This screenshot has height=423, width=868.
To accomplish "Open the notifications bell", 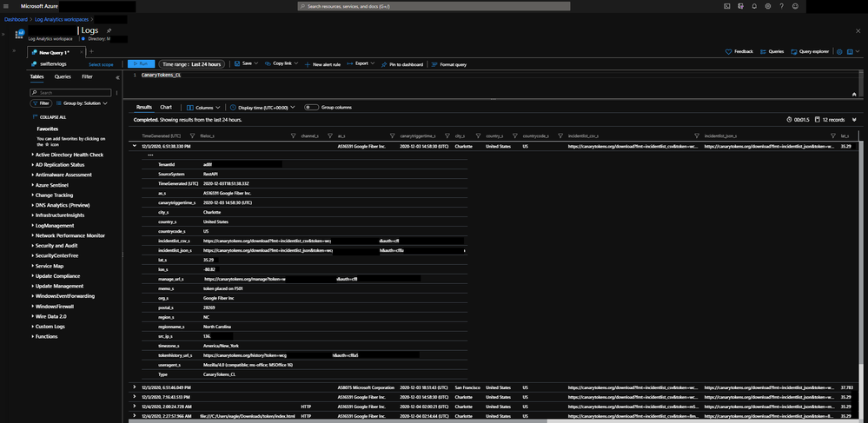I will [x=754, y=6].
